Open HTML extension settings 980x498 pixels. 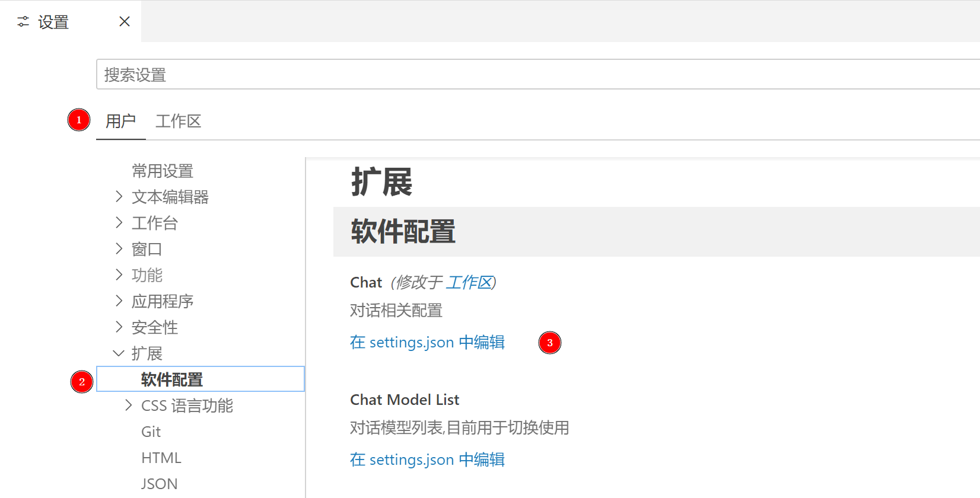point(161,458)
